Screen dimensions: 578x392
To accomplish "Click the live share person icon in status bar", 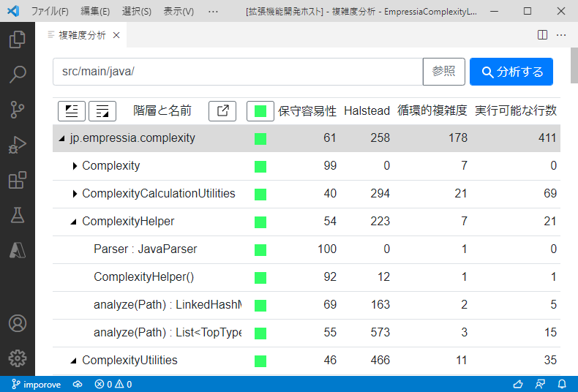I will (540, 384).
